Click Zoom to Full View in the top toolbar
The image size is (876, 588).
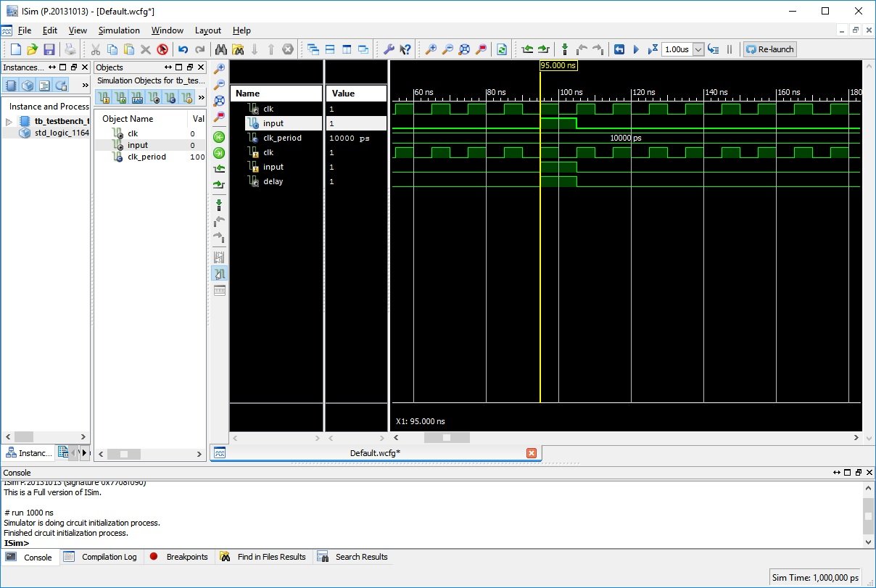point(464,49)
